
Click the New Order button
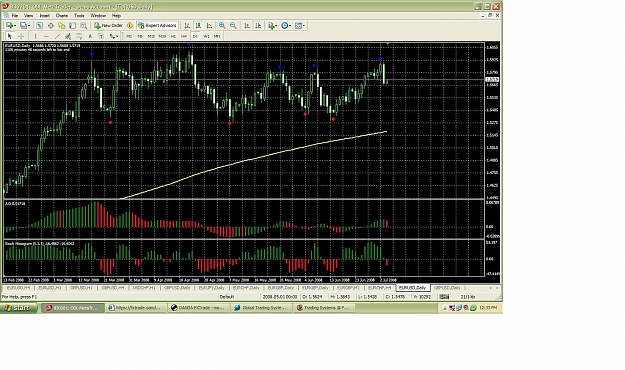coord(108,26)
